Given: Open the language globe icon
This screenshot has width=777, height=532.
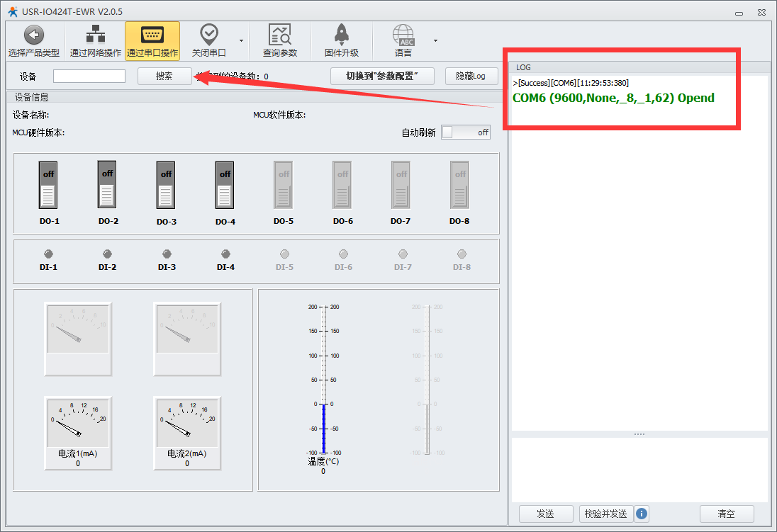Looking at the screenshot, I should click(x=403, y=35).
